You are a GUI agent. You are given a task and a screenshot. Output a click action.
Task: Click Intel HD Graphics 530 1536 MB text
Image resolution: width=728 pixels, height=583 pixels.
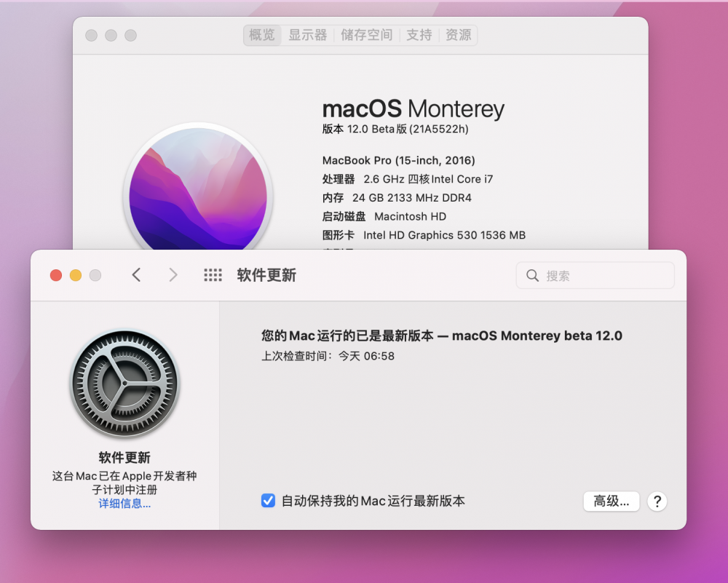[x=444, y=235]
